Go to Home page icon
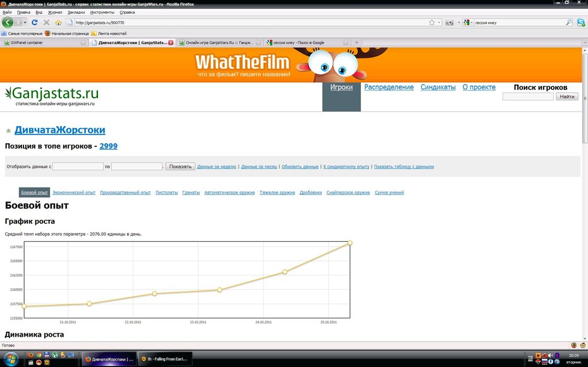The height and width of the screenshot is (367, 588). (x=58, y=23)
